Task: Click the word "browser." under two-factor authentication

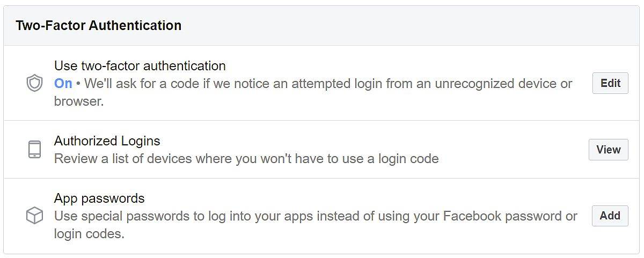Action: [x=79, y=101]
